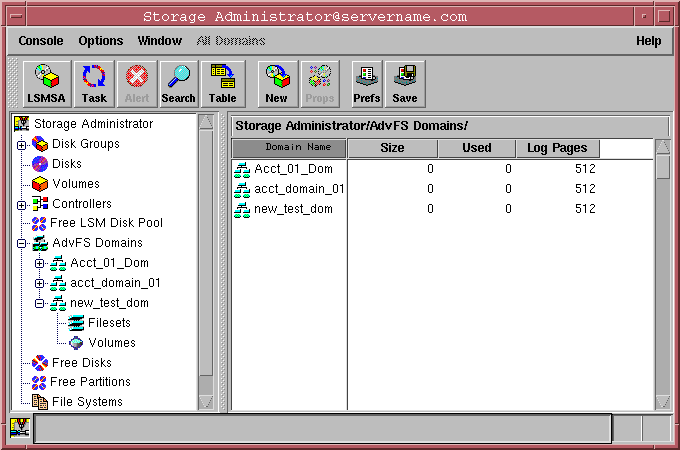Expand the Disk Groups tree node
This screenshot has width=680, height=450.
pyautogui.click(x=21, y=145)
